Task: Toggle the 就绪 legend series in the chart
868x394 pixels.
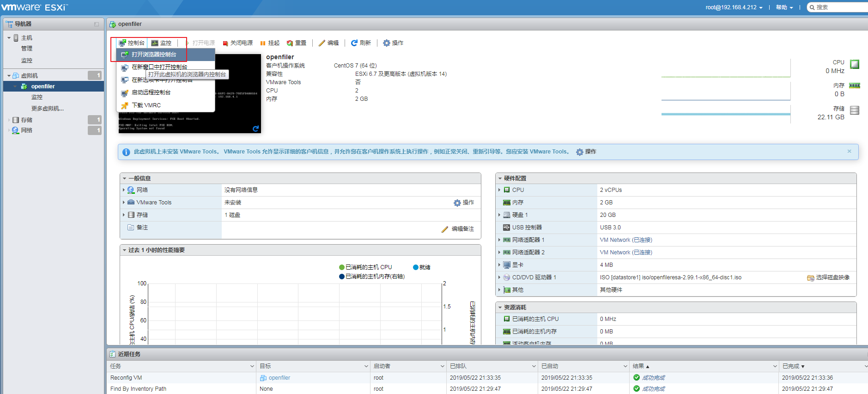Action: 416,267
